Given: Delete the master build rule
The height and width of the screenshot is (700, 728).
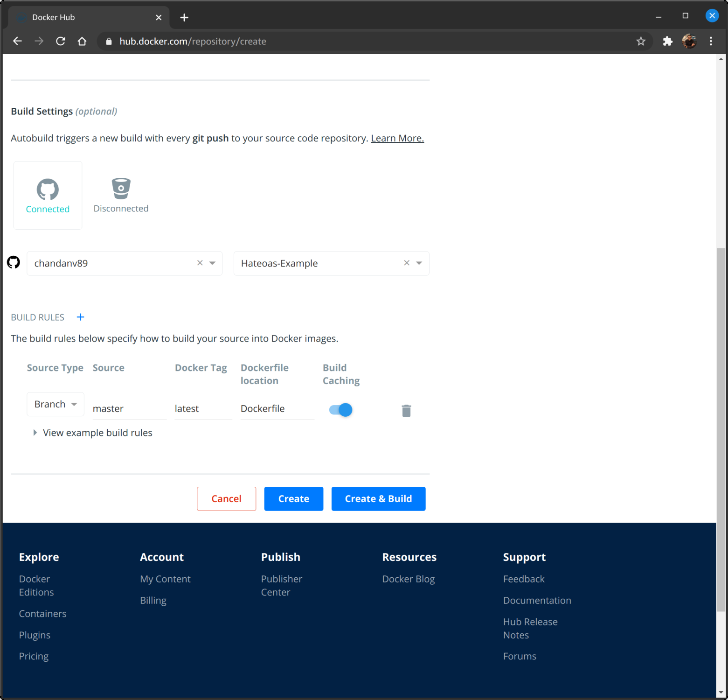Looking at the screenshot, I should pyautogui.click(x=406, y=410).
